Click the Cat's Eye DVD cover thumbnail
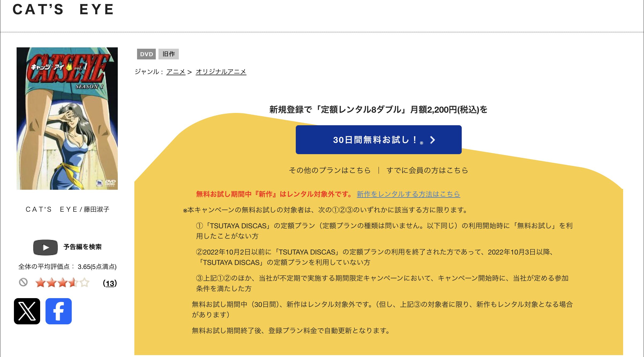 coord(67,119)
